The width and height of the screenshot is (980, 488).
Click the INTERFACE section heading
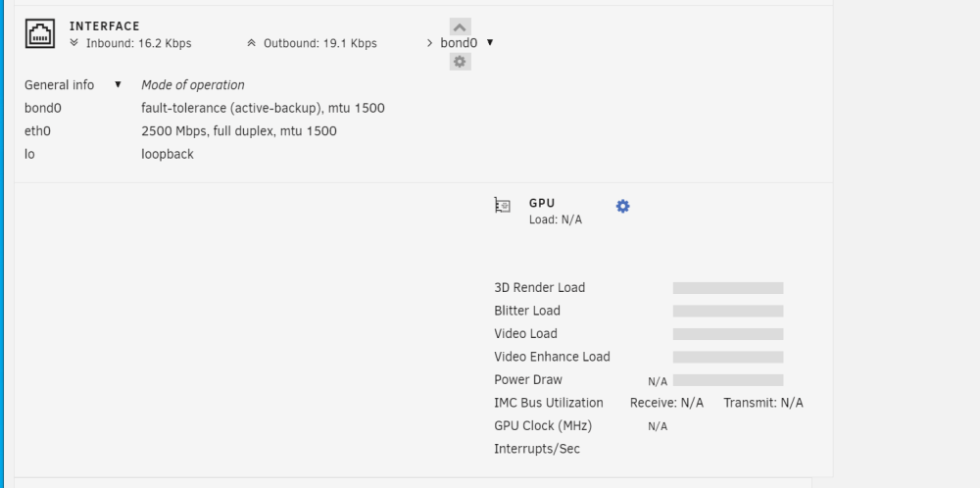(x=105, y=26)
